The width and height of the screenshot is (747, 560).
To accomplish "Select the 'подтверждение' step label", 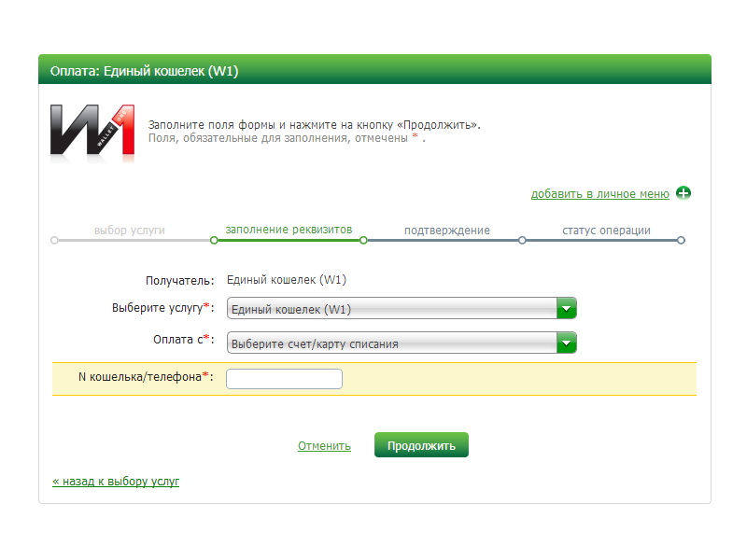I will 447,230.
